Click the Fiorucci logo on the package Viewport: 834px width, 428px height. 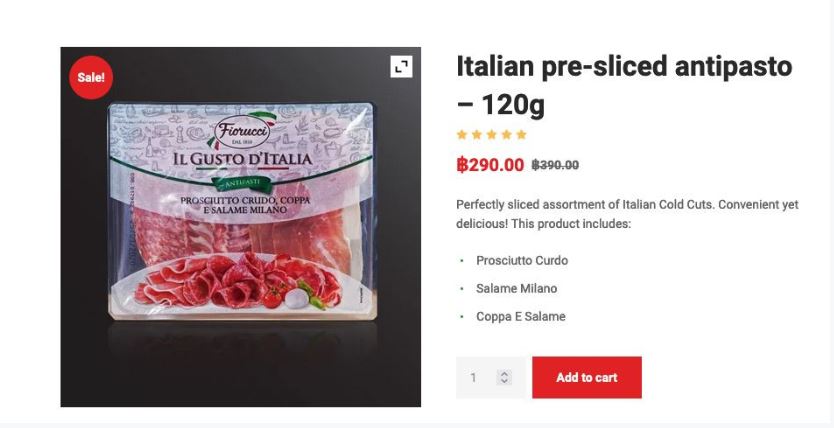(x=241, y=133)
